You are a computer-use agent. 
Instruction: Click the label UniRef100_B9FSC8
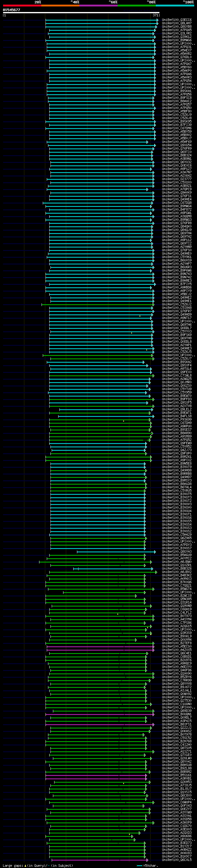click(x=177, y=98)
